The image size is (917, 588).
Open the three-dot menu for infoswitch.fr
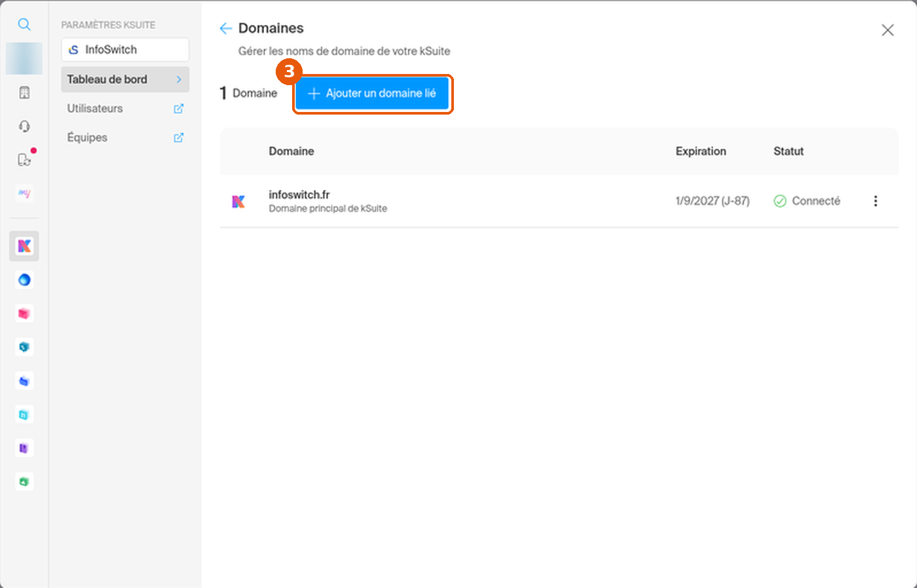876,201
